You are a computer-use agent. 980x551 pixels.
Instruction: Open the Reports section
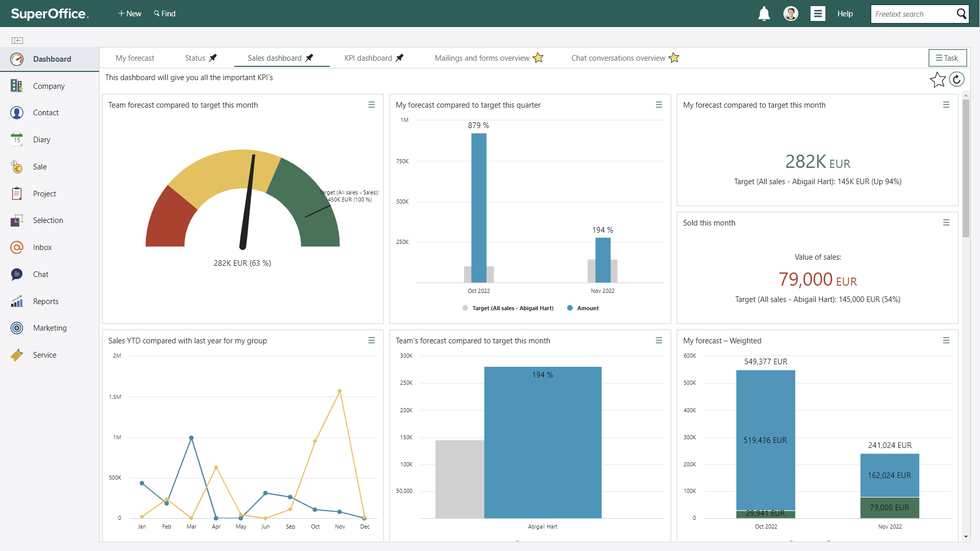[46, 300]
